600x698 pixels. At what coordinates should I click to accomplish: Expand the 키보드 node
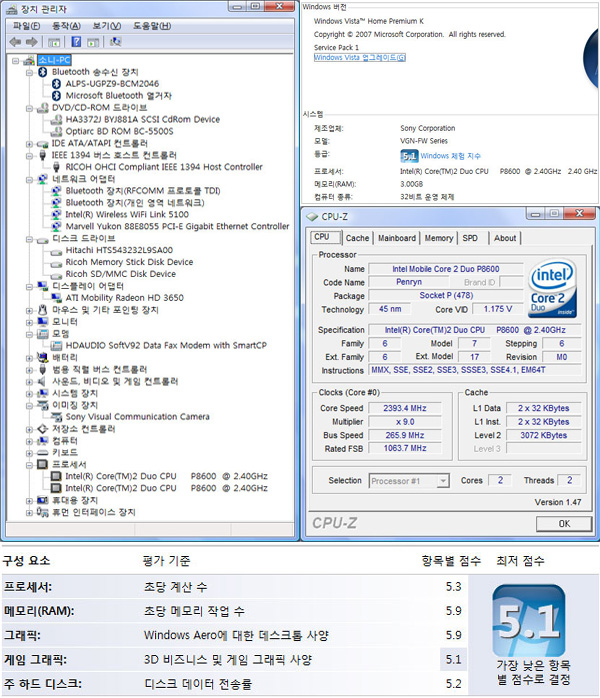[29, 453]
